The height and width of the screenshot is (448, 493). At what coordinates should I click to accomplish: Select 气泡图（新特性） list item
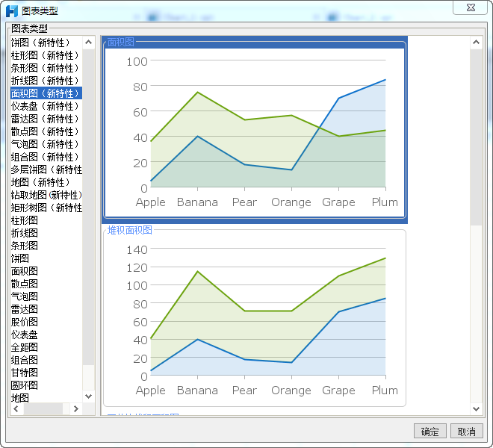click(46, 144)
